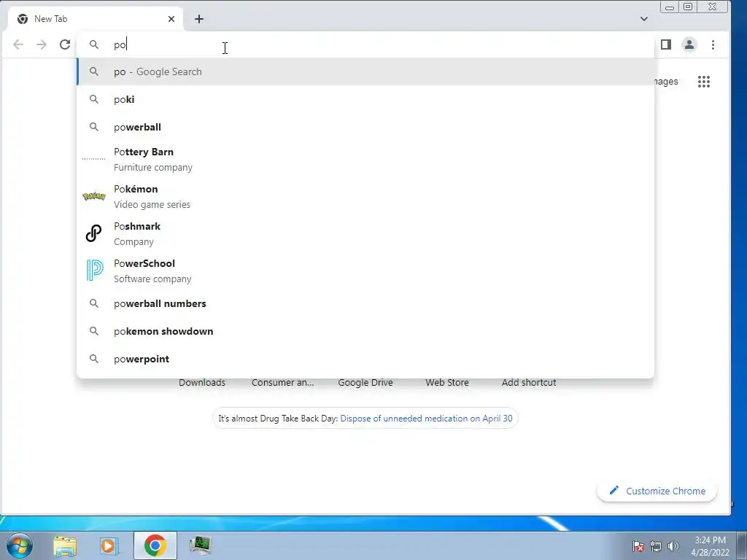Open the volume speaker tray icon

coord(673,546)
